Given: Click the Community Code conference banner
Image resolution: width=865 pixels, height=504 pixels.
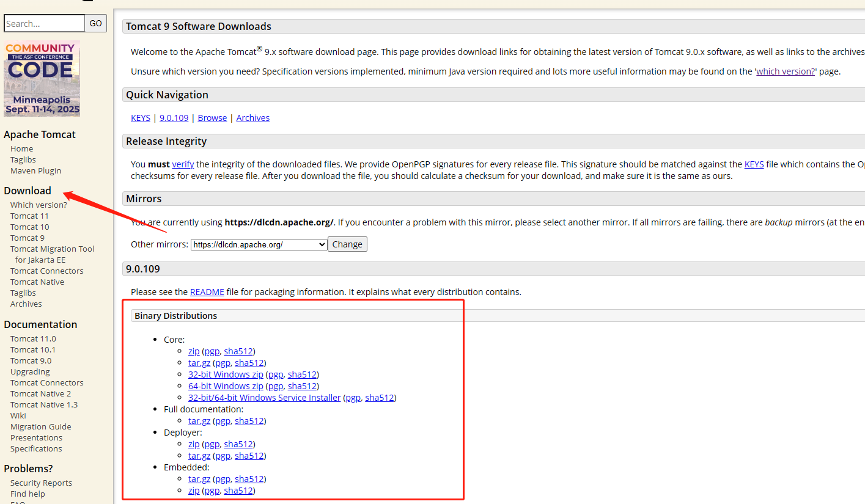Looking at the screenshot, I should (x=42, y=78).
